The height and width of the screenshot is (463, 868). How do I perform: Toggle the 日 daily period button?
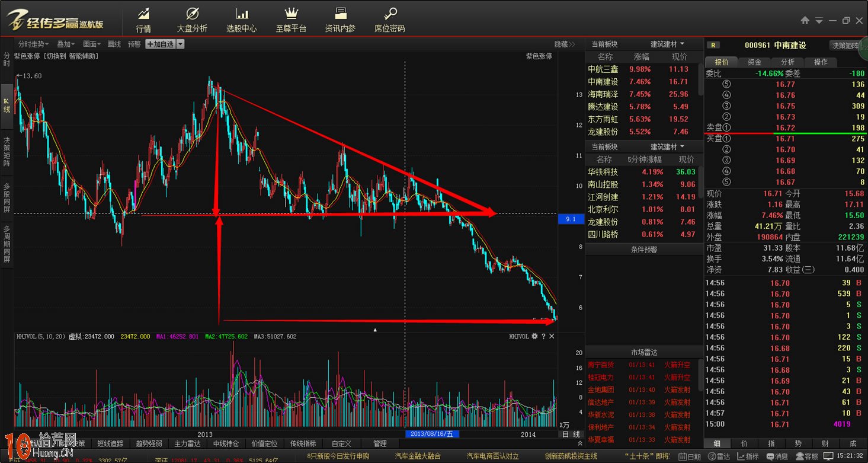pos(565,435)
